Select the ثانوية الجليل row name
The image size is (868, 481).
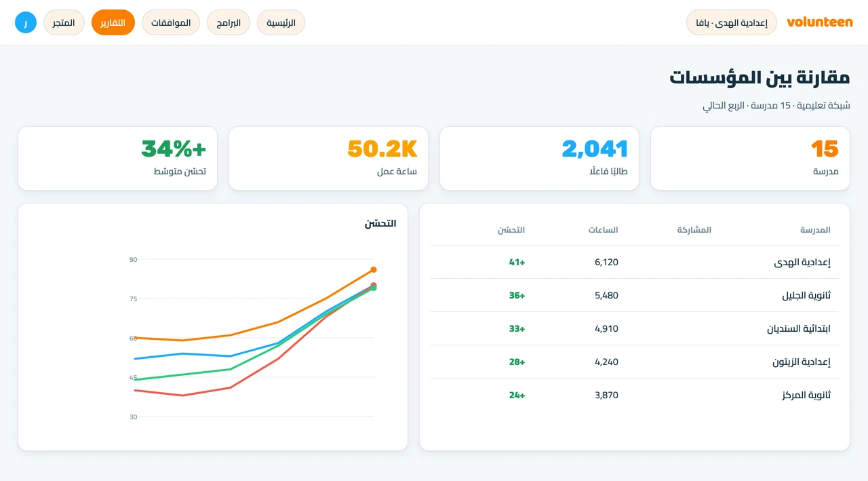click(806, 295)
